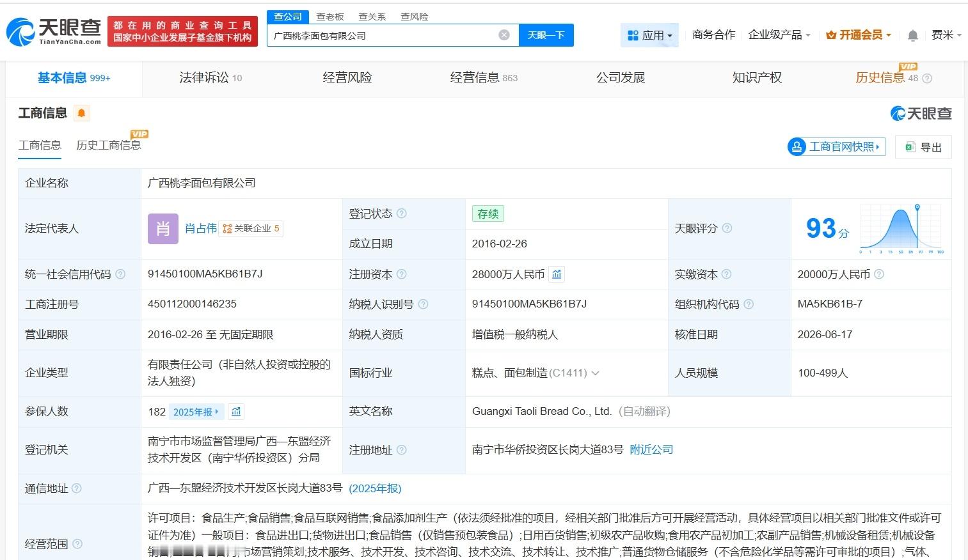The width and height of the screenshot is (968, 560).
Task: Click the credit code 91450100MA5KB61B7J beside 统一社会信用代码
Action: tap(205, 274)
